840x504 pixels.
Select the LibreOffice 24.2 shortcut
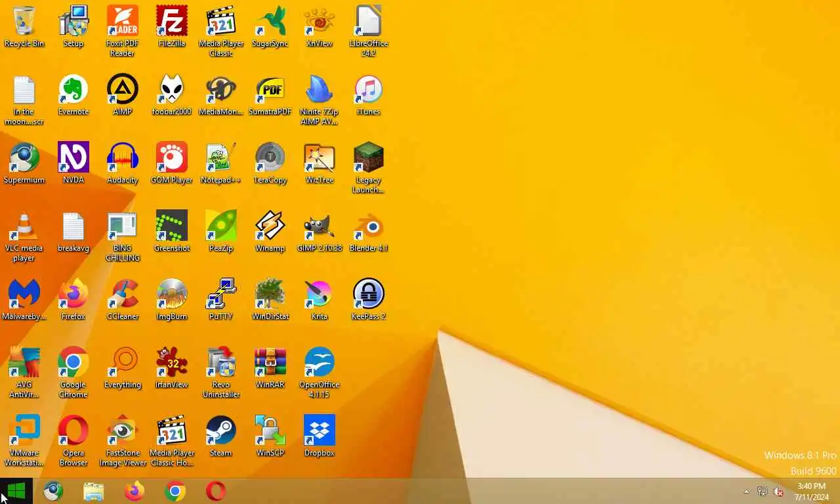tap(369, 21)
